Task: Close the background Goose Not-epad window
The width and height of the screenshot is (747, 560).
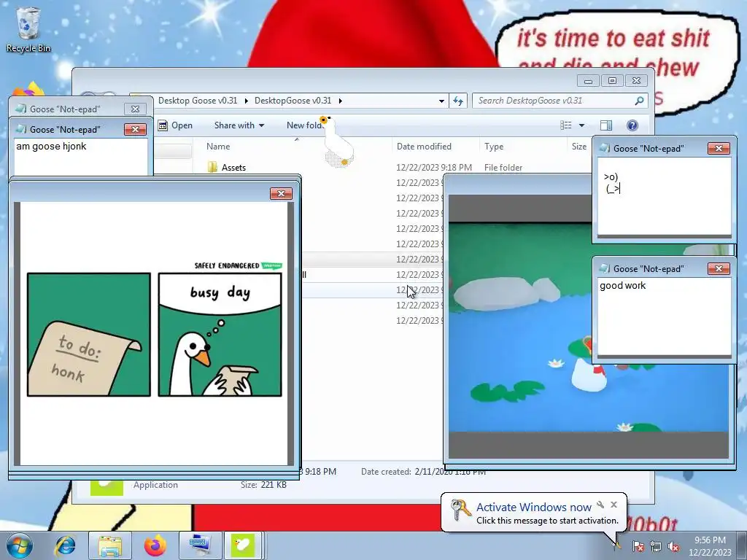Action: (x=135, y=109)
